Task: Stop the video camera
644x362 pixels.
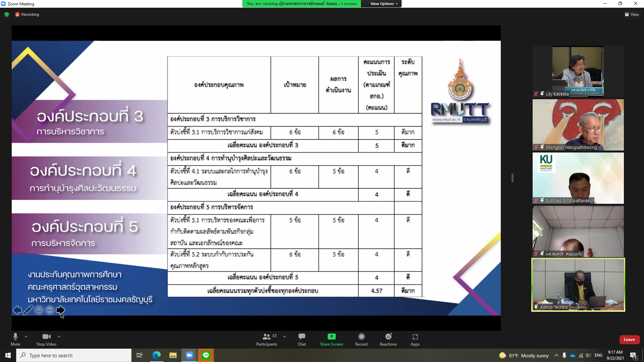Action: pos(46,339)
